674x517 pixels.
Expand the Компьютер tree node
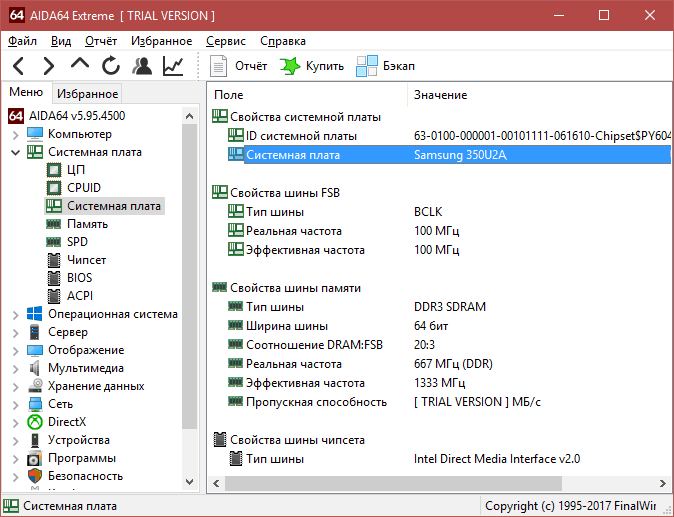pyautogui.click(x=15, y=135)
